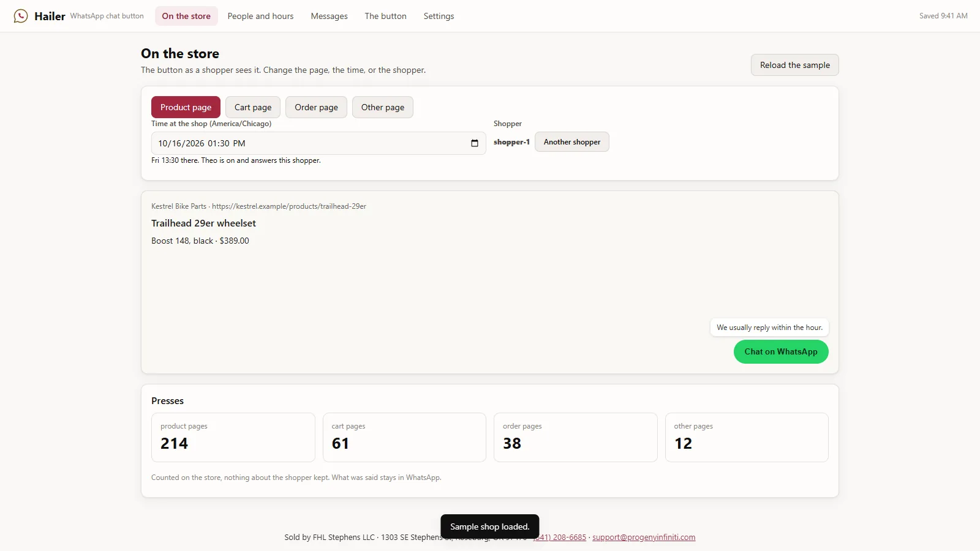Screen dimensions: 980x551
Task: Click the cart pages 61 count card
Action: (404, 437)
